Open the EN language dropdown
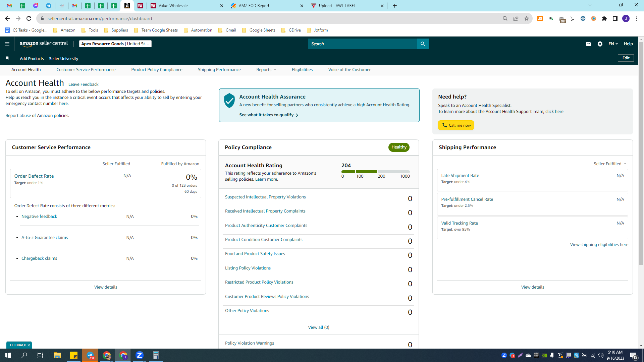 pyautogui.click(x=613, y=44)
